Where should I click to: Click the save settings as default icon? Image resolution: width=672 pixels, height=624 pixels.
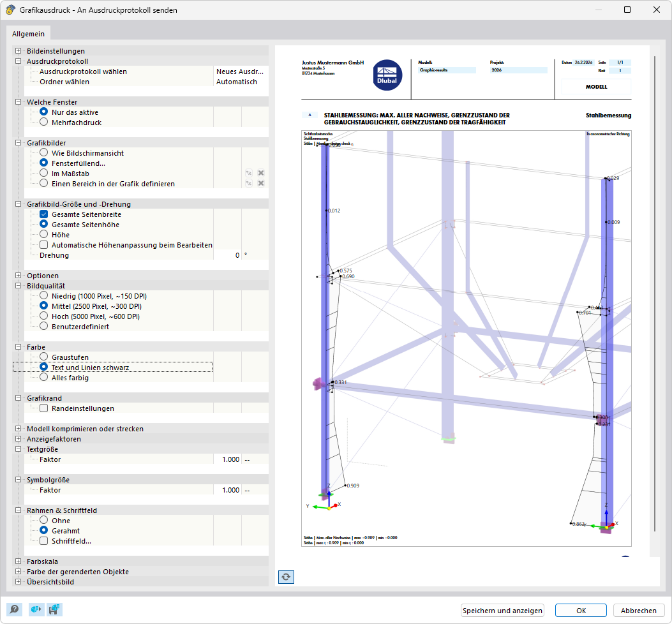point(54,609)
